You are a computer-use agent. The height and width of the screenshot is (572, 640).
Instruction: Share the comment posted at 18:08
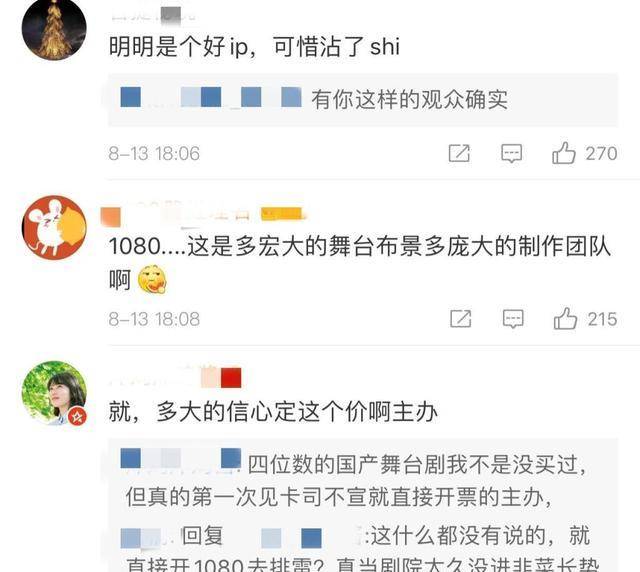click(461, 319)
